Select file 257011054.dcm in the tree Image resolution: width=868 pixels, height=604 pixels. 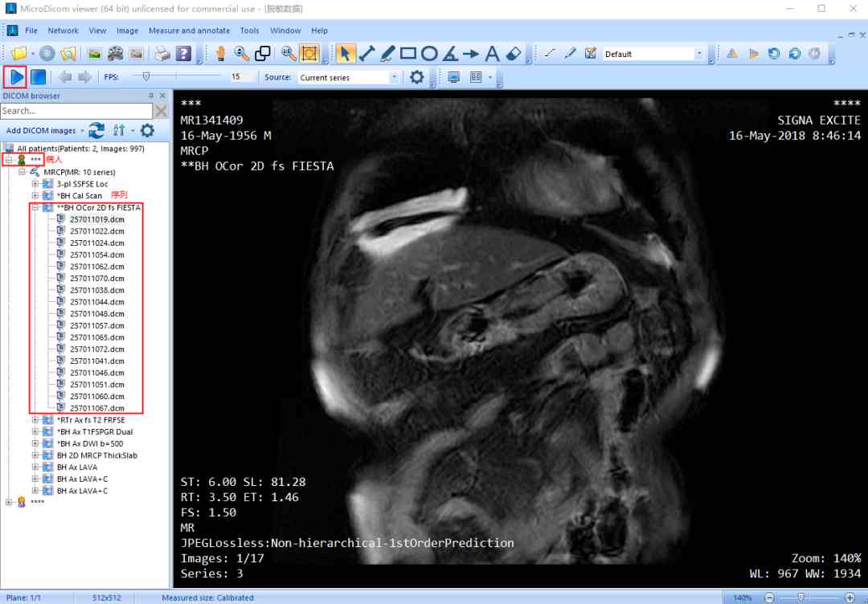coord(96,255)
